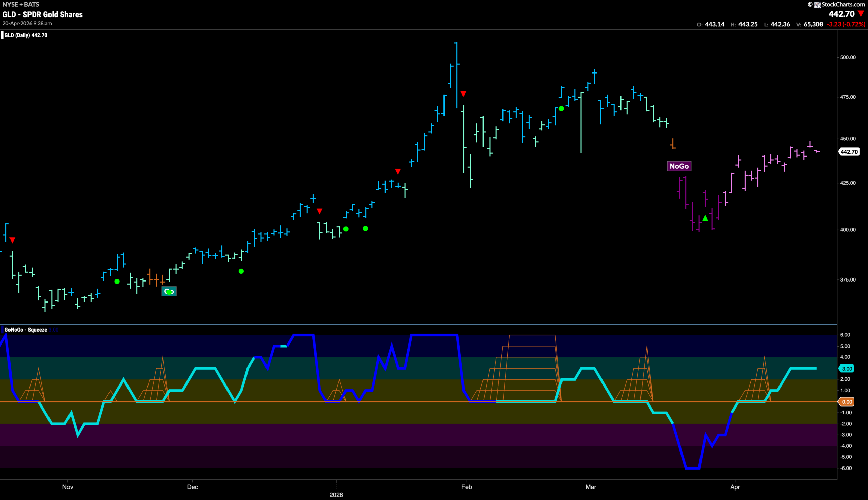Select the green up-triangle marker in late March

[705, 218]
